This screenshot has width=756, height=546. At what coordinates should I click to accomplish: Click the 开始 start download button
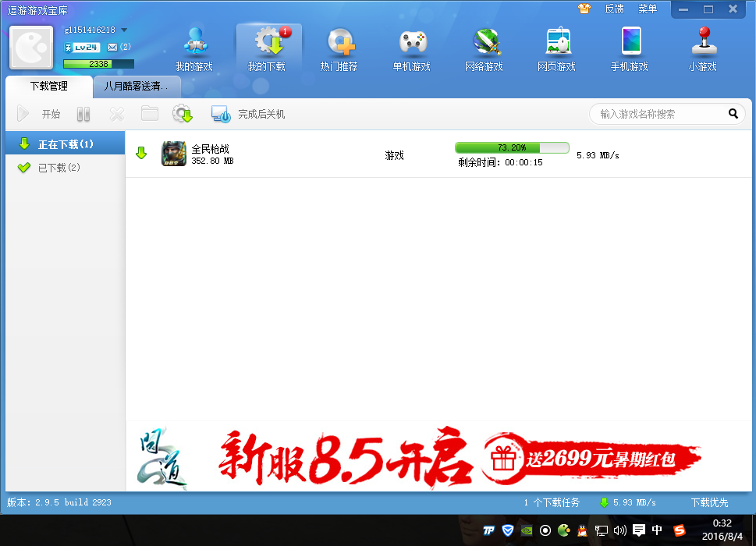pos(40,114)
